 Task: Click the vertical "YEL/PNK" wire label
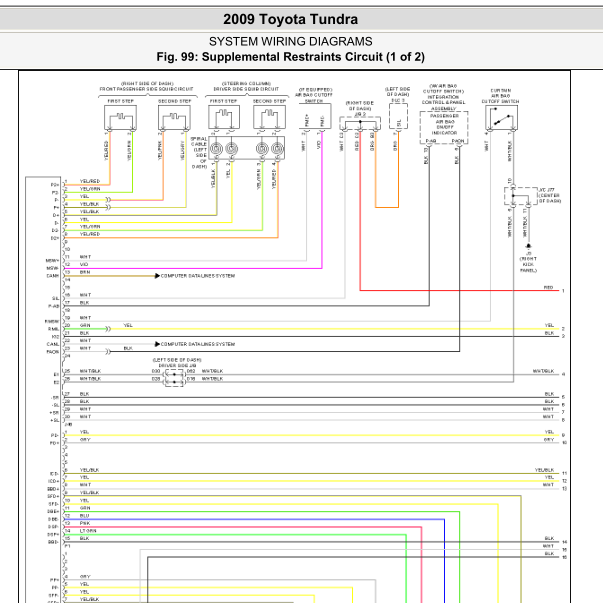point(160,150)
